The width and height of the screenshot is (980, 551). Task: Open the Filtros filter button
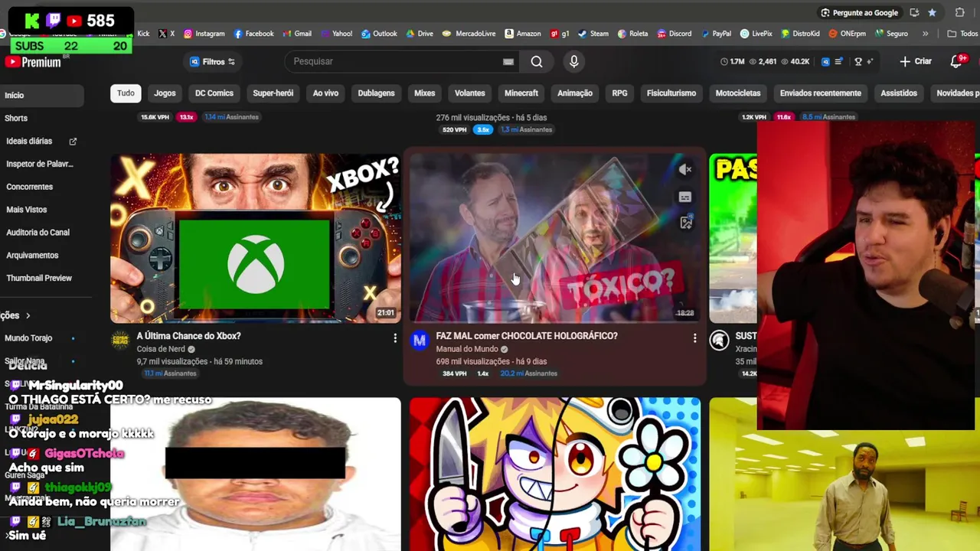tap(212, 61)
